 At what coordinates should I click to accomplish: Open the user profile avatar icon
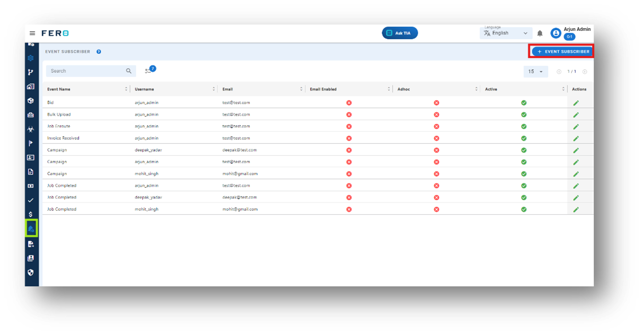[x=556, y=33]
